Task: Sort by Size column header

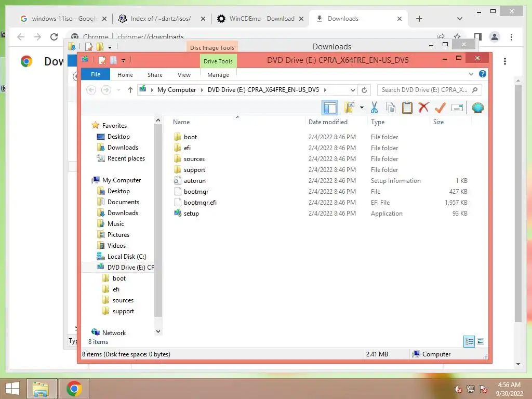Action: [438, 122]
